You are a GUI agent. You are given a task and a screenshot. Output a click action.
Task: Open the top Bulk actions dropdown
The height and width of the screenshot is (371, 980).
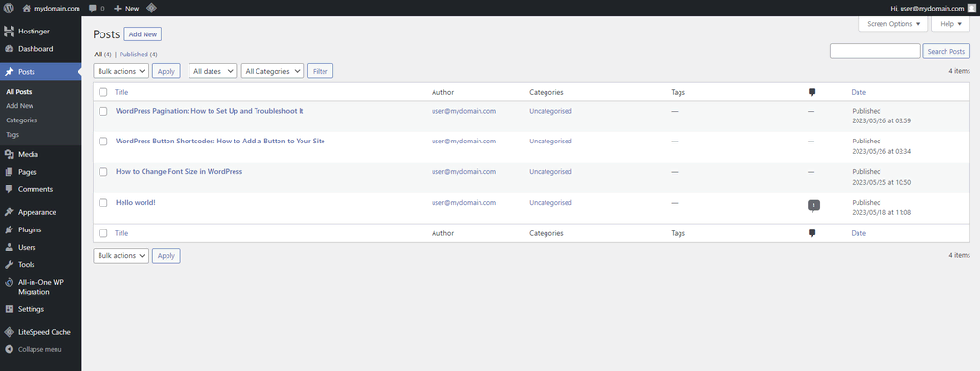(x=122, y=71)
